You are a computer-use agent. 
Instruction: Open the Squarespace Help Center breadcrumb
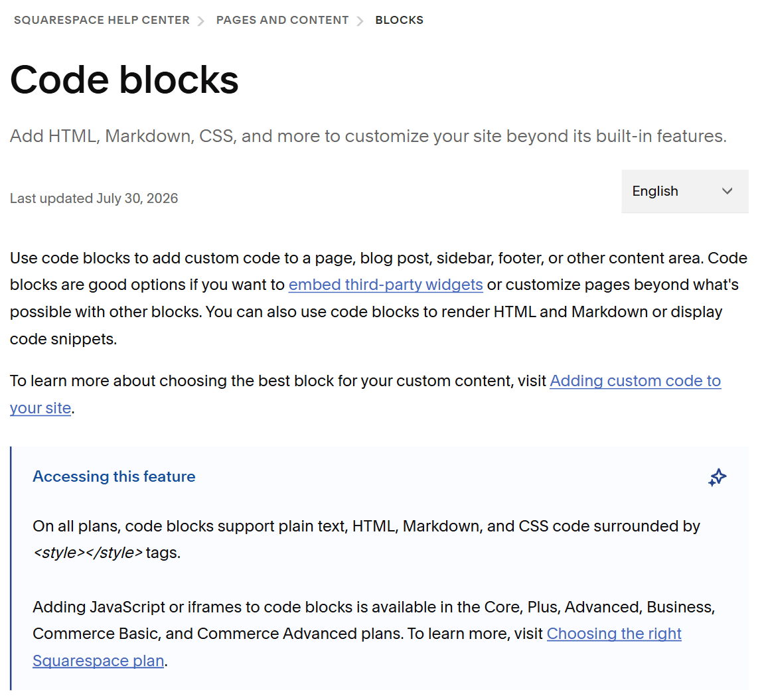(x=102, y=20)
